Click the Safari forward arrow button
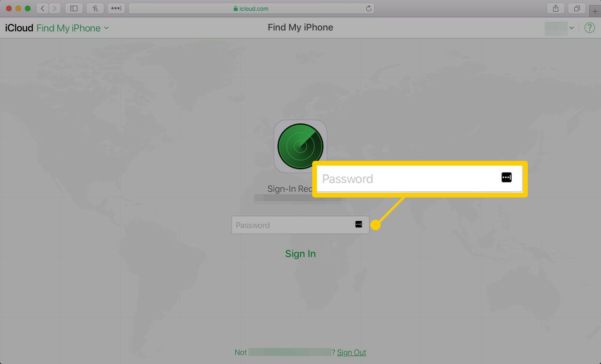This screenshot has width=601, height=364. click(x=55, y=8)
